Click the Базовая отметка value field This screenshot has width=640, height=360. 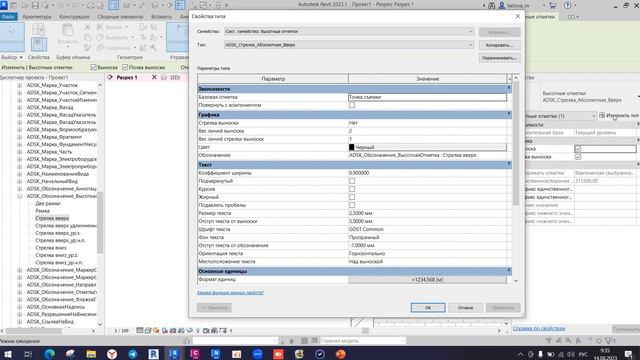[x=427, y=97]
